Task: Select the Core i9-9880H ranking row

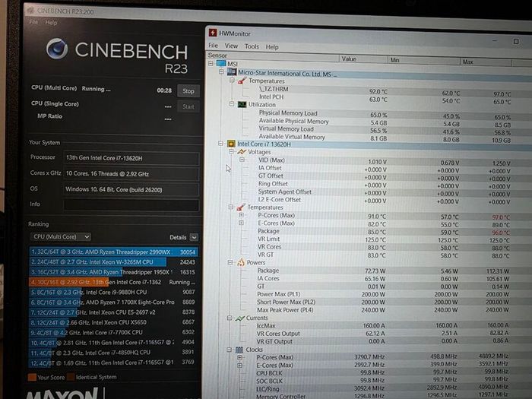Action: [113, 292]
